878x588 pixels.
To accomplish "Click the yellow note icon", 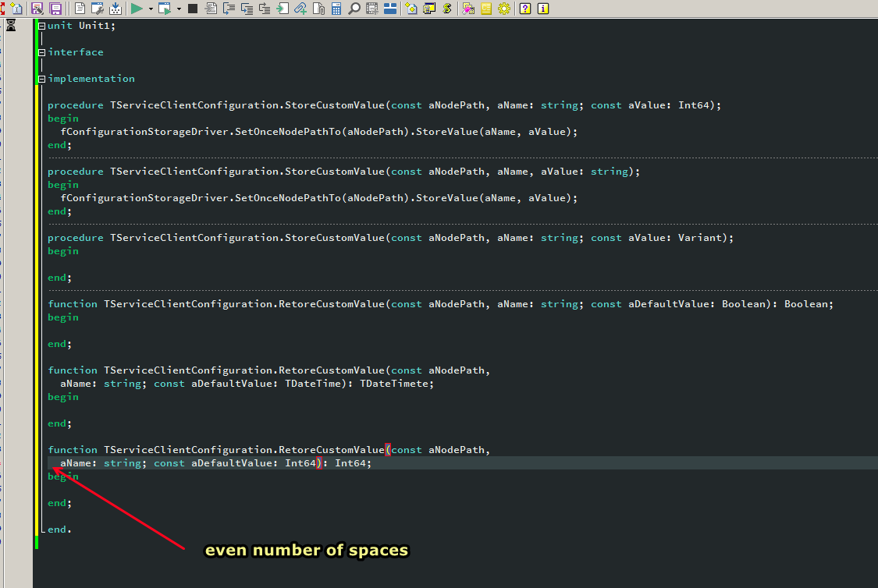I will coord(486,9).
